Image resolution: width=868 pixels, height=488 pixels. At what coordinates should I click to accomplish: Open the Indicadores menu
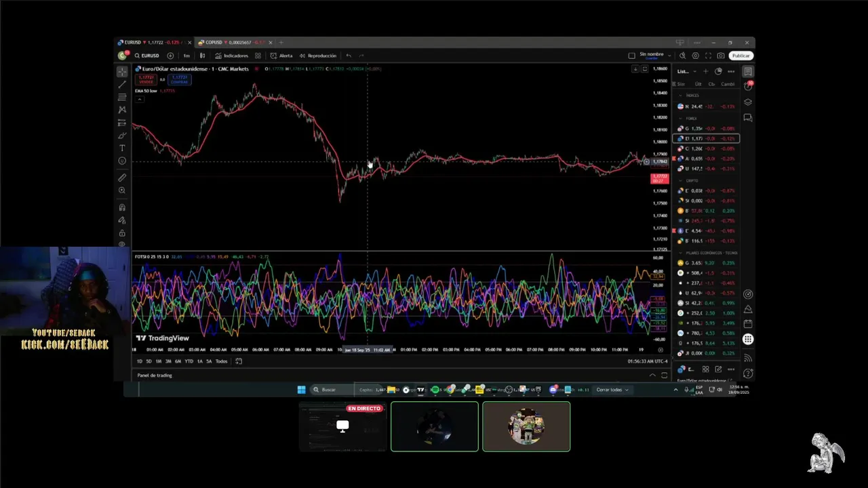[x=231, y=56]
